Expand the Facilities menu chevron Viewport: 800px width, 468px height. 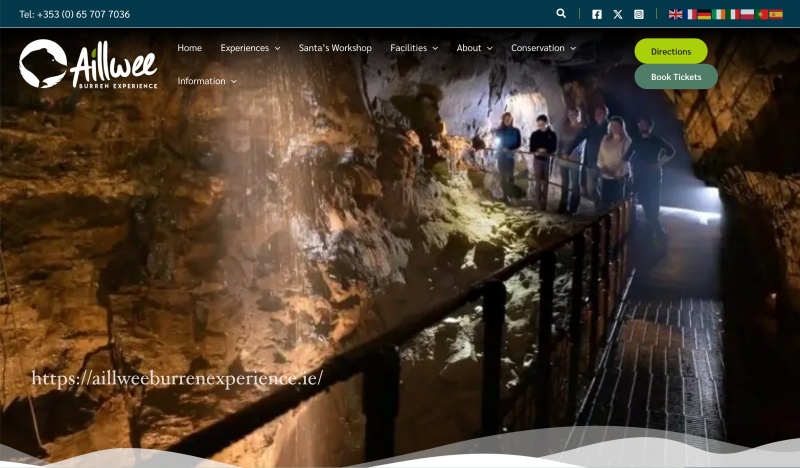(435, 48)
